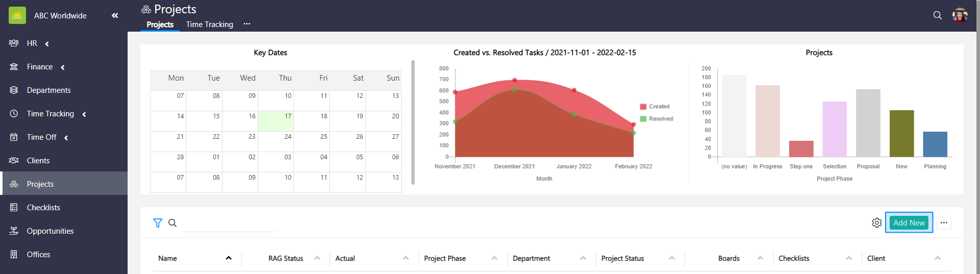Open the user profile avatar
The width and height of the screenshot is (980, 274).
pyautogui.click(x=960, y=15)
